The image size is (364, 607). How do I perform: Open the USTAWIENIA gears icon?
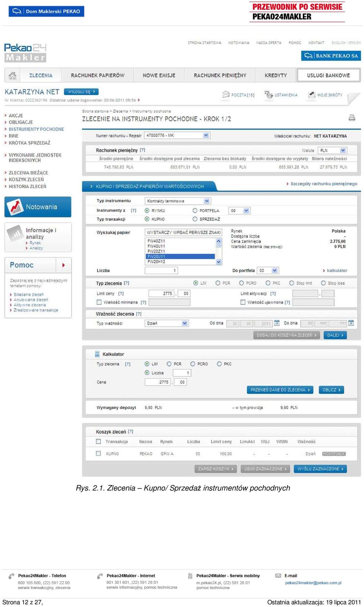tap(268, 95)
